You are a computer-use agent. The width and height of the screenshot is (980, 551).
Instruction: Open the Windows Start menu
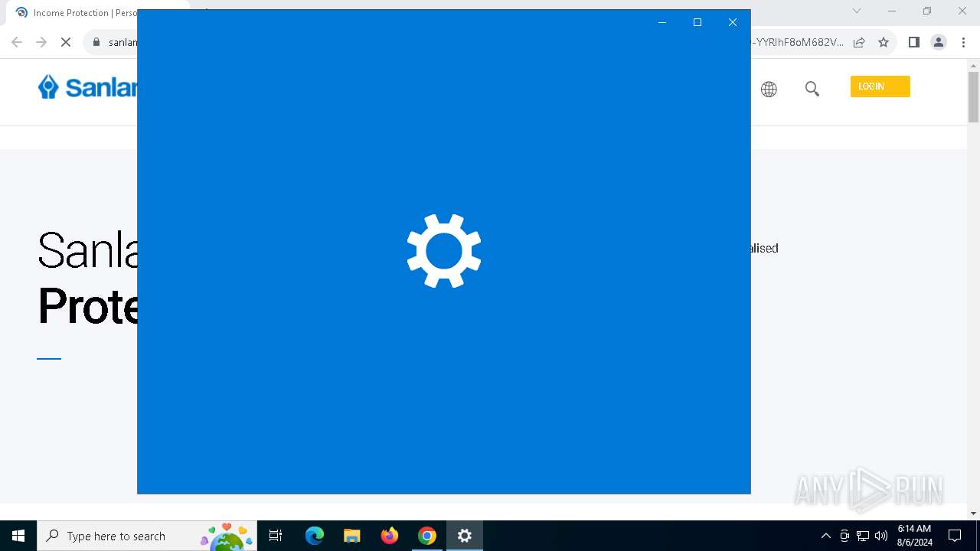coord(18,536)
